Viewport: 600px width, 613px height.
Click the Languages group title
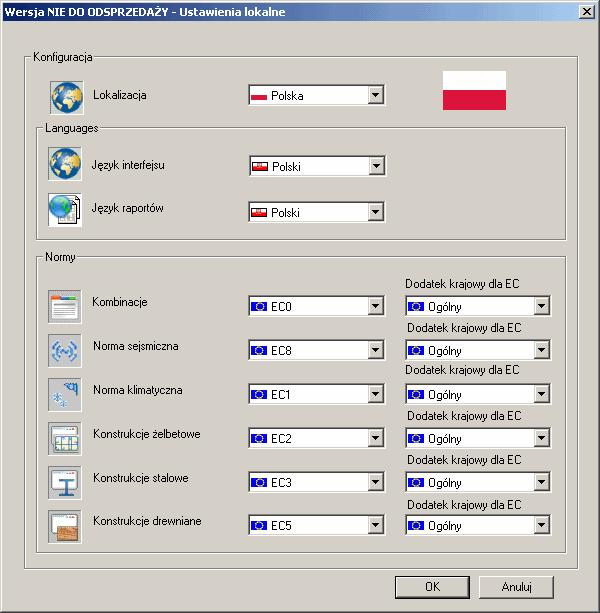click(72, 128)
